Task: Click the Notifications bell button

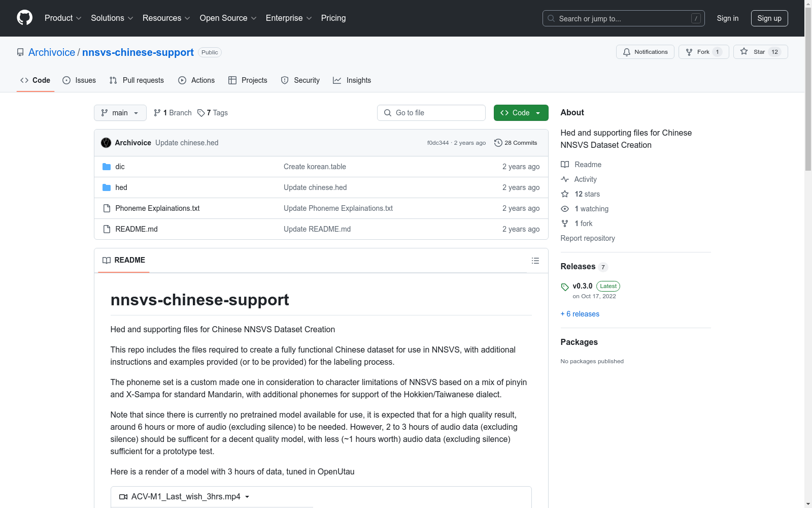Action: (645, 52)
